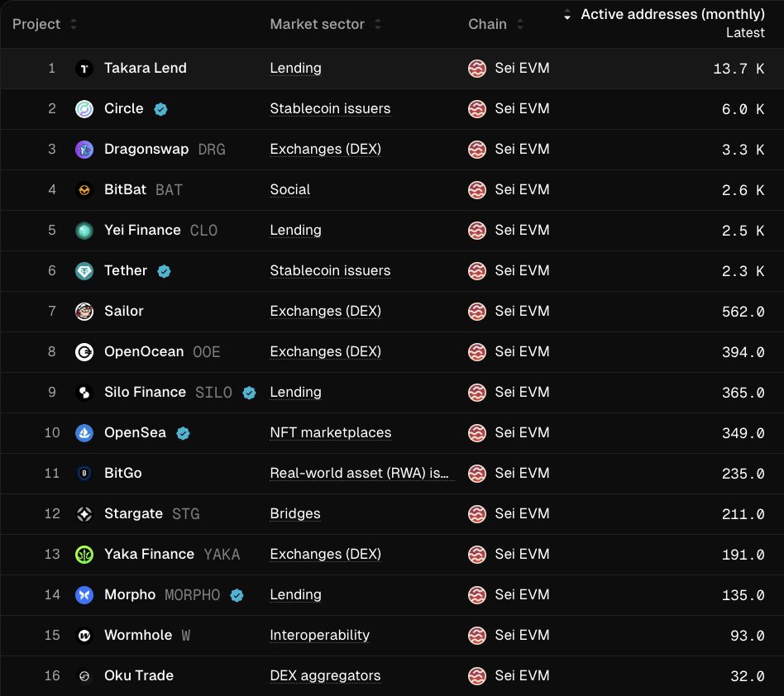Click the OOE ticker symbol
This screenshot has height=696, width=784.
pyautogui.click(x=207, y=352)
